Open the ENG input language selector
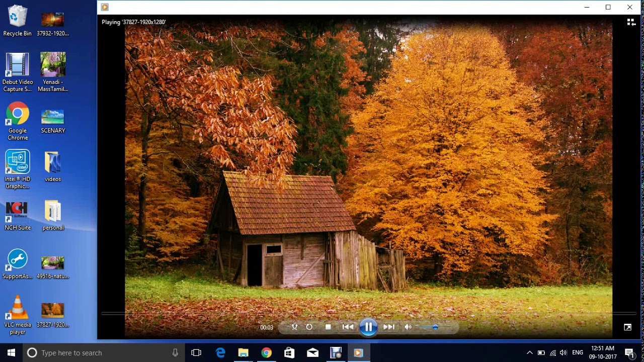 [578, 353]
